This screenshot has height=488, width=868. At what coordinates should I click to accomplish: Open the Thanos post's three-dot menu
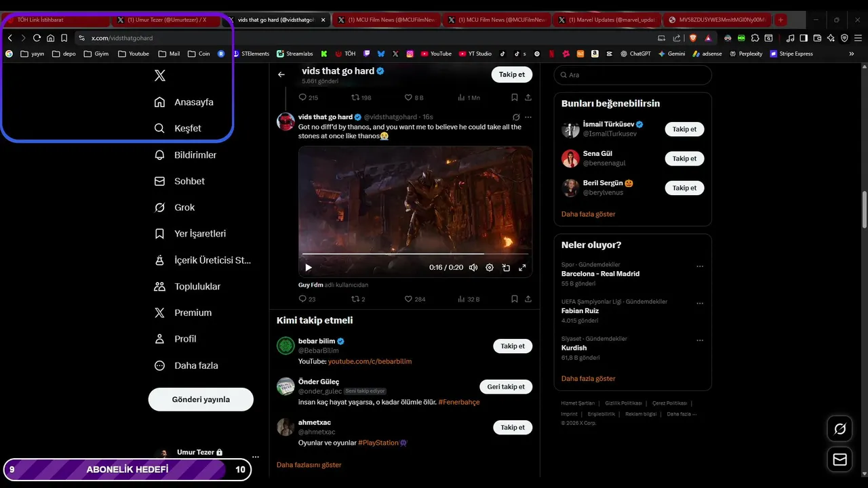528,117
